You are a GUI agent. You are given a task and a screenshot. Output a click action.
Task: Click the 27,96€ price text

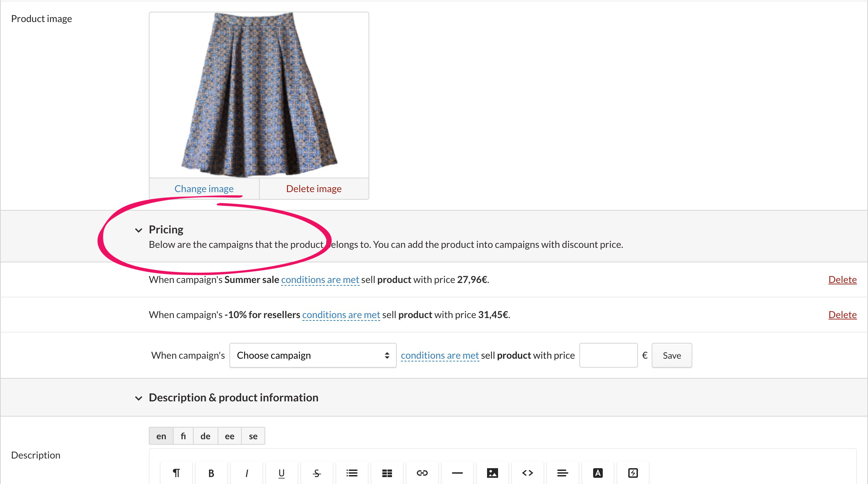pyautogui.click(x=472, y=280)
